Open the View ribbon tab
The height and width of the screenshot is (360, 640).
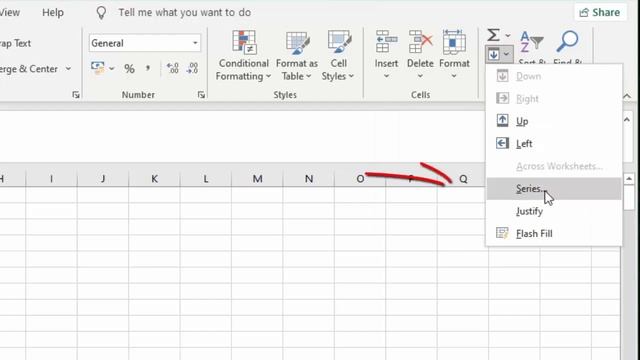[x=9, y=13]
